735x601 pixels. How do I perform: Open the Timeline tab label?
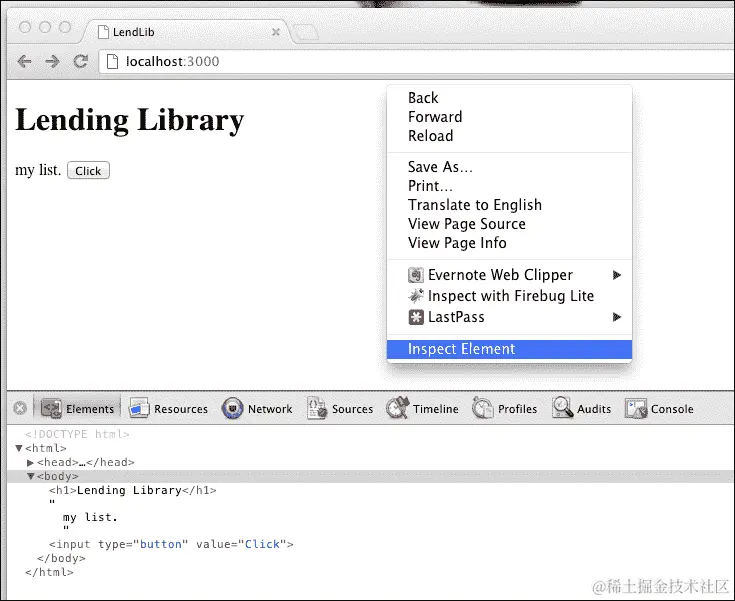[x=435, y=409]
